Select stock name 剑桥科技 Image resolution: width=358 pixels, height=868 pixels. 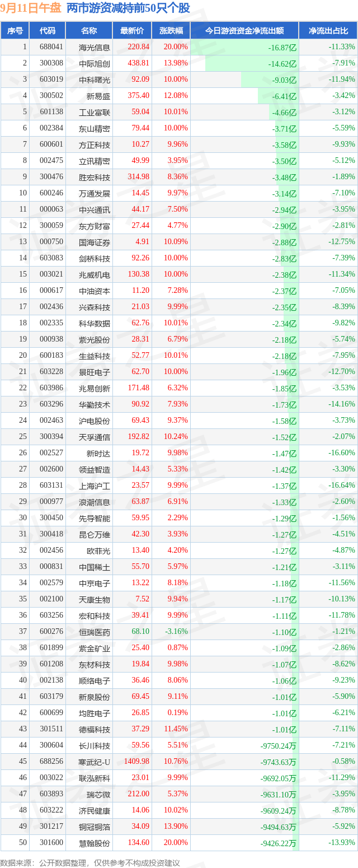point(95,259)
